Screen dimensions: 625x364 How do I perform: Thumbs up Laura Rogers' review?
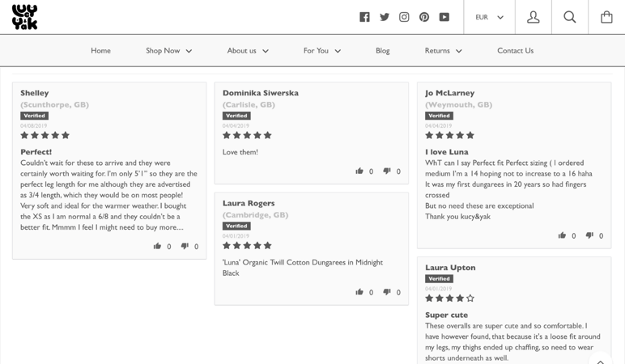coord(359,292)
